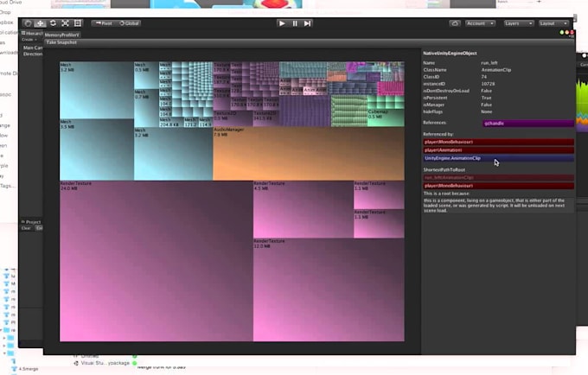Start Play mode with the Play button
Image resolution: width=588 pixels, height=375 pixels.
click(282, 23)
